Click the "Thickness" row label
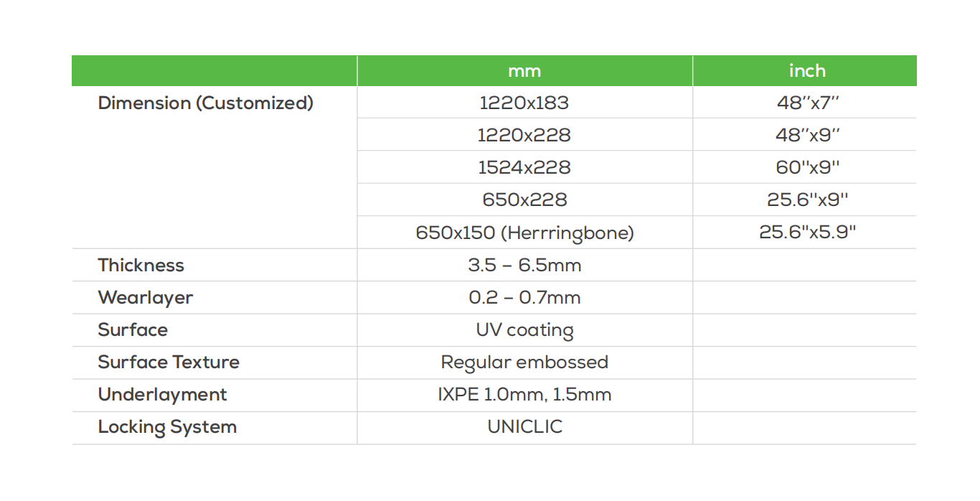980x501 pixels. (x=141, y=265)
